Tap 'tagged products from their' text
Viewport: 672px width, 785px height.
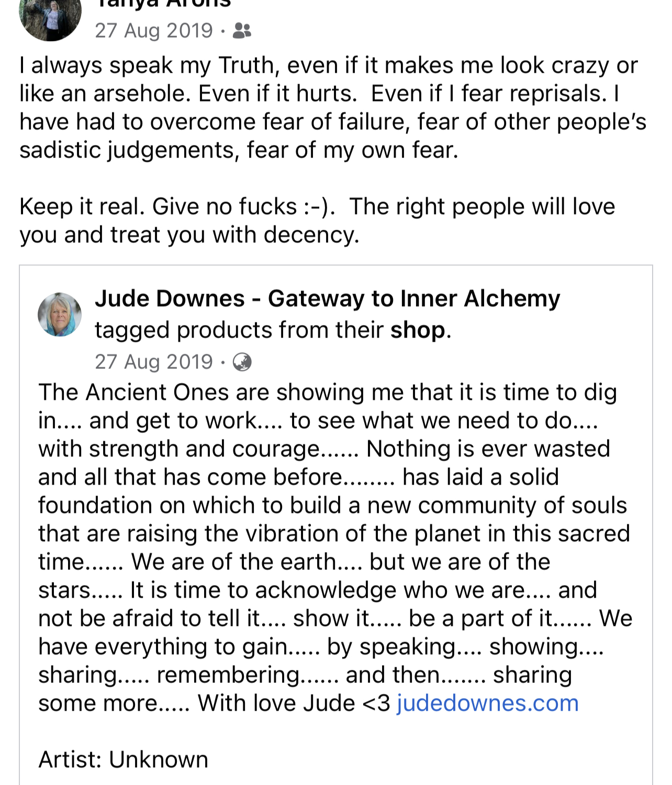click(x=239, y=330)
